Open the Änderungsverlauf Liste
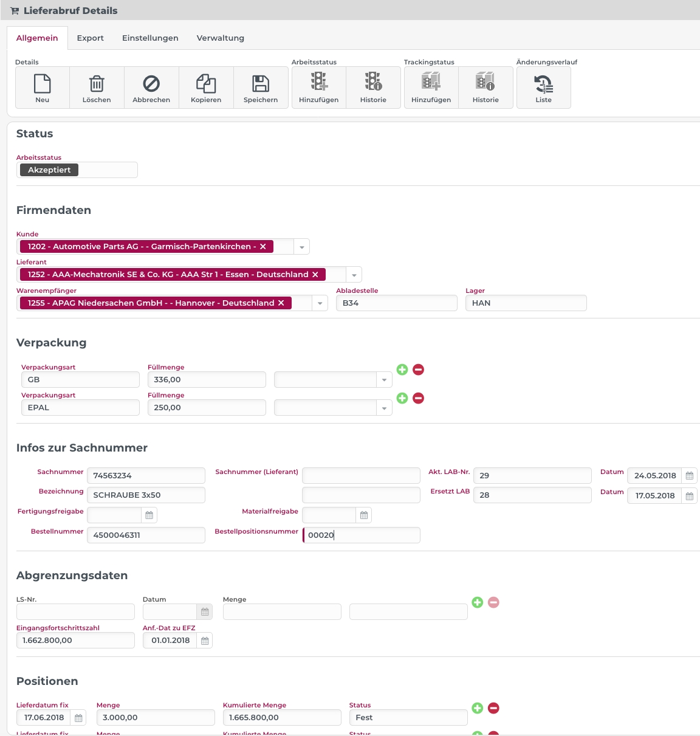 coord(543,84)
